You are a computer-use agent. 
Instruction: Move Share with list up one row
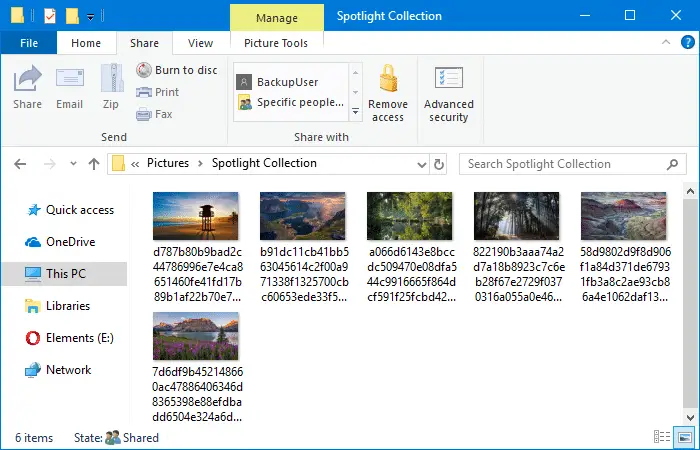[355, 72]
